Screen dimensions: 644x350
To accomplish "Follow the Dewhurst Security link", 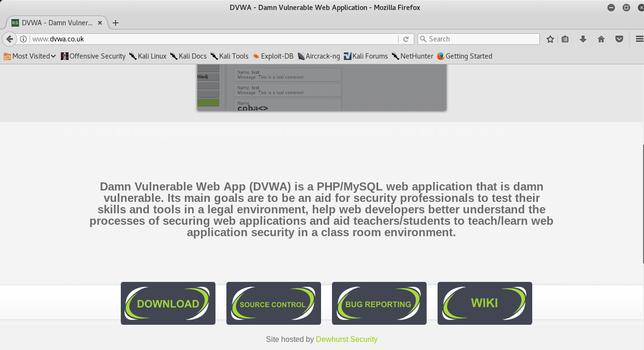I will (347, 340).
